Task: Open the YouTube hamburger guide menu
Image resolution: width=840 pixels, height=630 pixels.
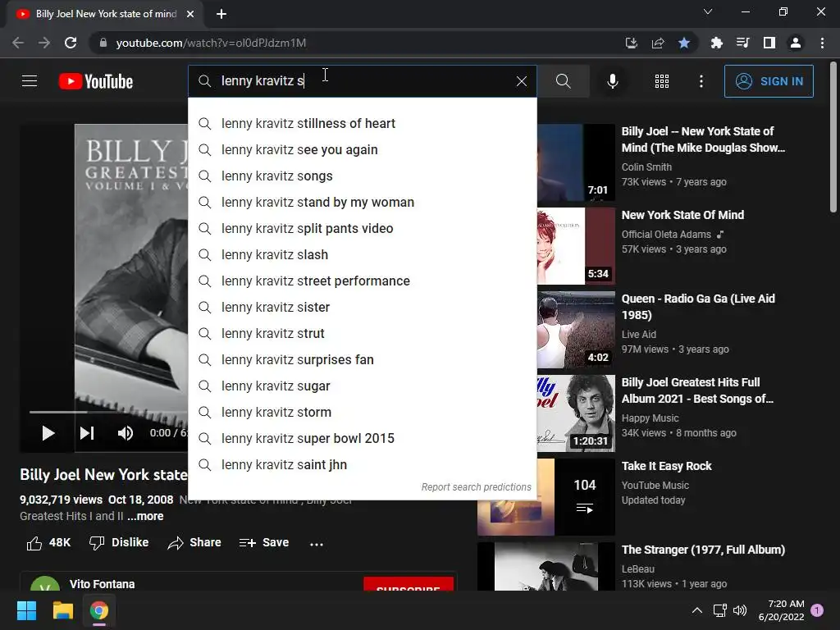Action: (x=30, y=81)
